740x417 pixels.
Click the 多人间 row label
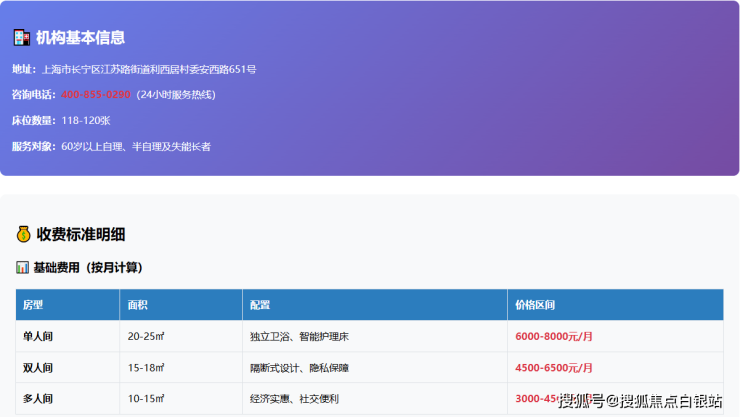(38, 398)
